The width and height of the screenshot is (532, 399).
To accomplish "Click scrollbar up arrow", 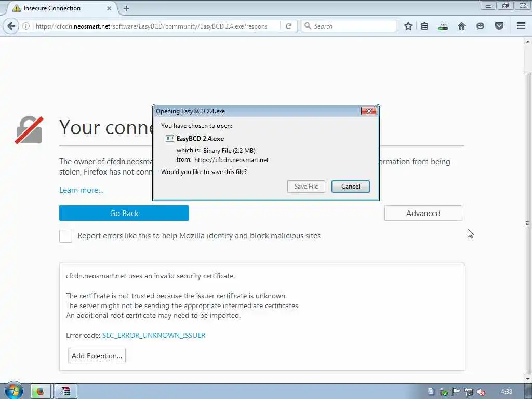I will coord(527,42).
